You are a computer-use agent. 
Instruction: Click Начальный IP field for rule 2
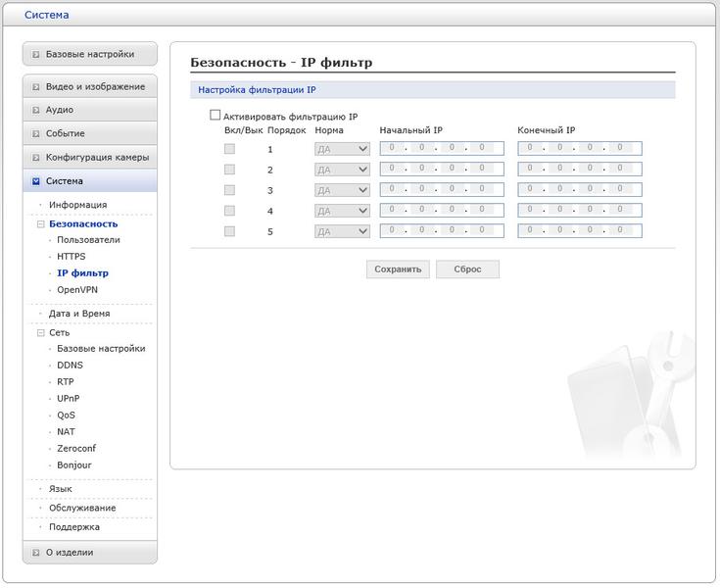[x=442, y=169]
